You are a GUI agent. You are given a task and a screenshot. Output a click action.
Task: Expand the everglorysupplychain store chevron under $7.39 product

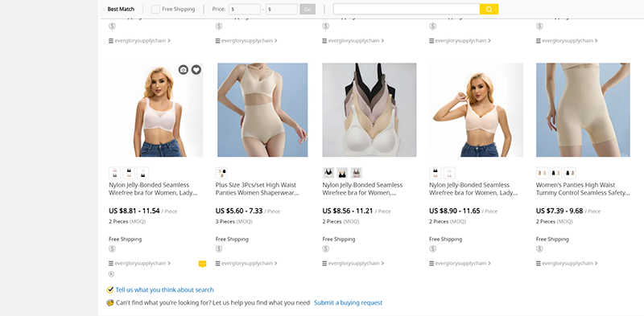(x=597, y=264)
